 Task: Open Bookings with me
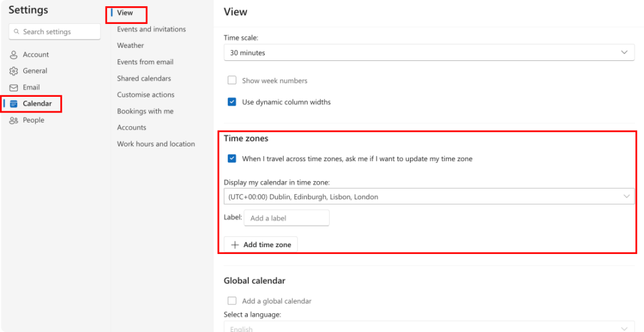(x=145, y=111)
